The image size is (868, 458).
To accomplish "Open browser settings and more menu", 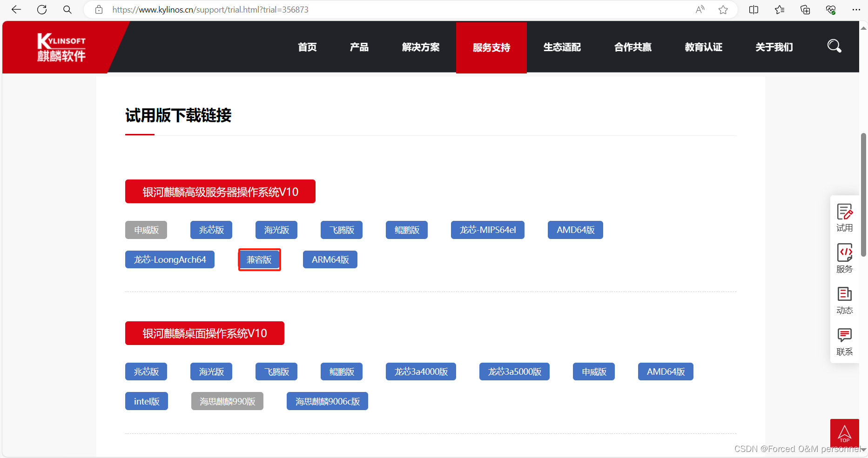I will click(856, 10).
